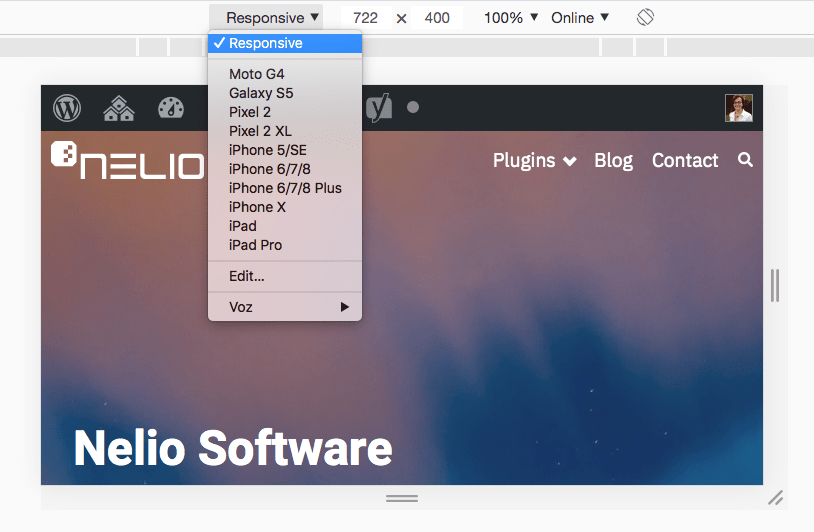Open the user avatar profile menu
Image resolution: width=814 pixels, height=532 pixels.
[739, 108]
